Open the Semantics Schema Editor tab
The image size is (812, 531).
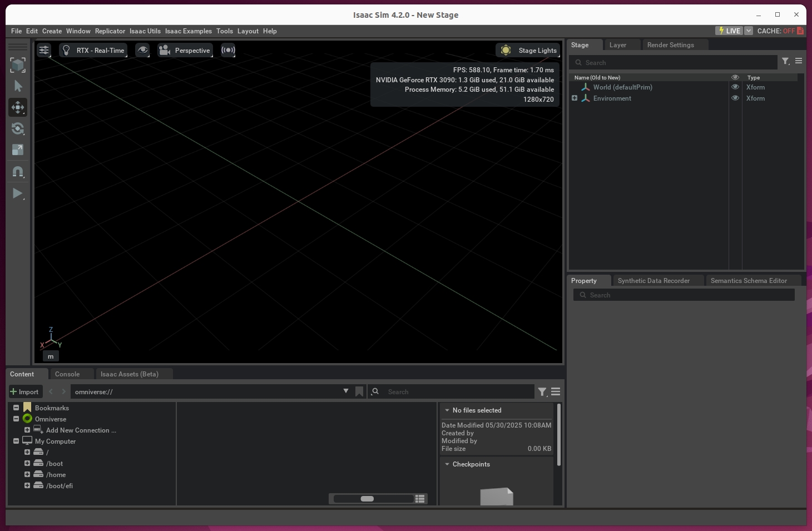pyautogui.click(x=749, y=281)
